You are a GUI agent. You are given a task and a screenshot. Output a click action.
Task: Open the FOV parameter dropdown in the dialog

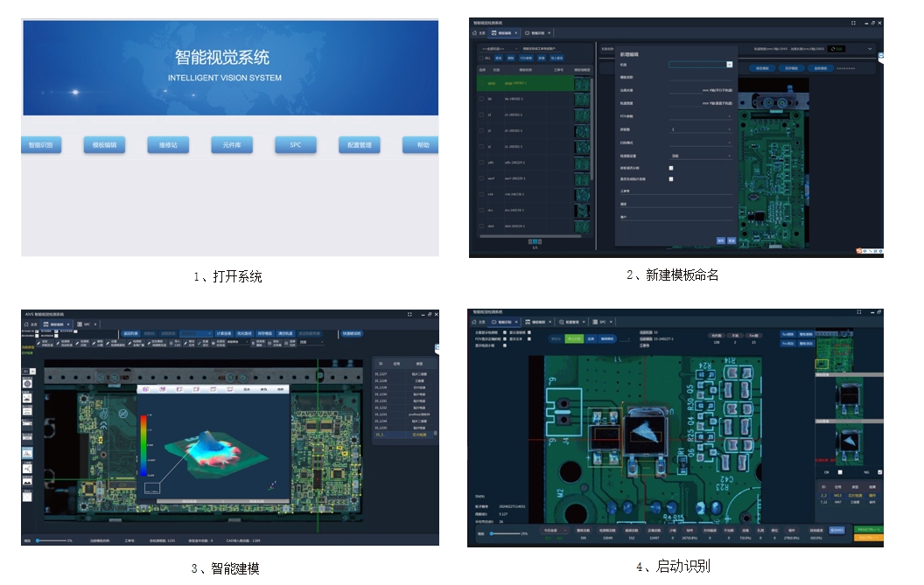tap(701, 116)
